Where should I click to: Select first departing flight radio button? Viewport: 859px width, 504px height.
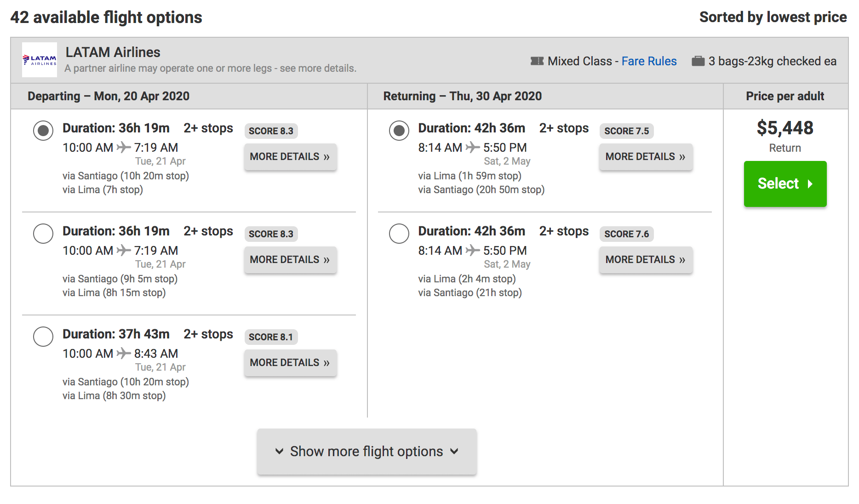[43, 131]
